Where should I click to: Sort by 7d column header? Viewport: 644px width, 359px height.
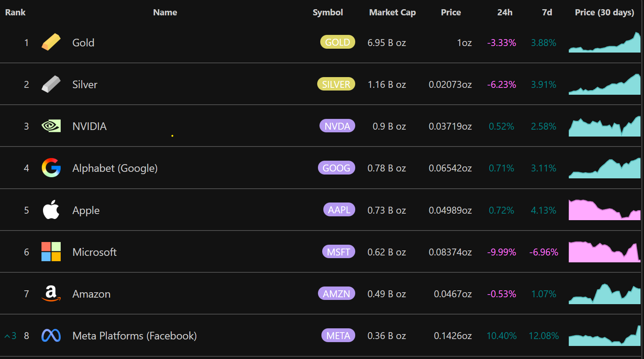coord(547,12)
